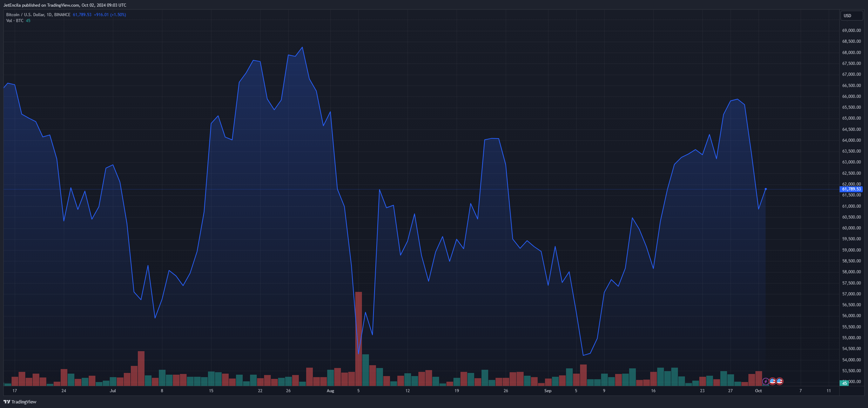
Task: Click the second US flag economic event icon
Action: (780, 381)
